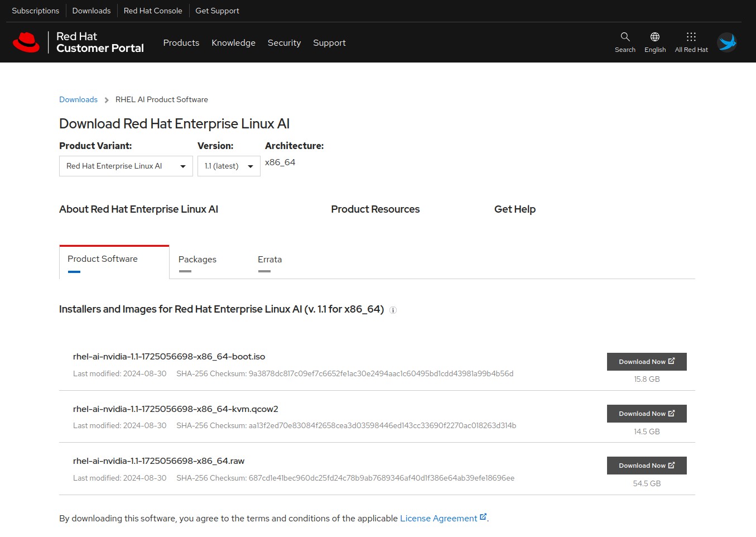Open the License Agreement link
756x537 pixels.
click(x=439, y=519)
